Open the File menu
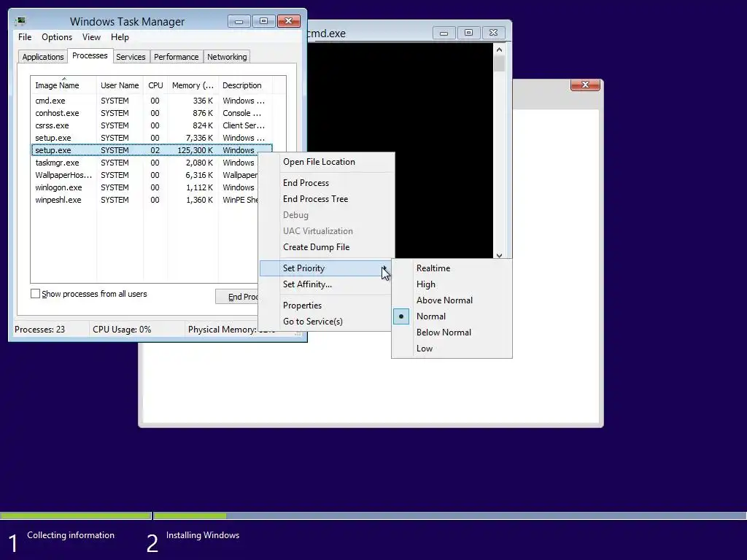Screen dimensions: 747x560 [25, 37]
